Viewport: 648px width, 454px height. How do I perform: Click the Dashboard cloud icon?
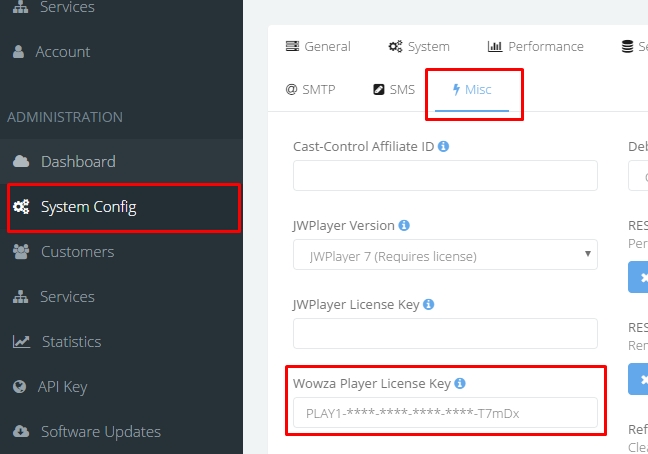tap(21, 162)
